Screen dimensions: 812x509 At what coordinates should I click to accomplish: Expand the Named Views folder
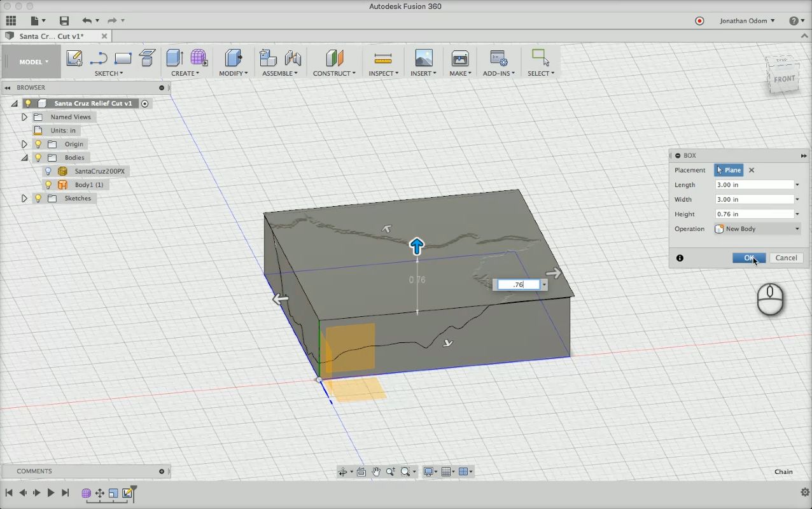pos(24,117)
